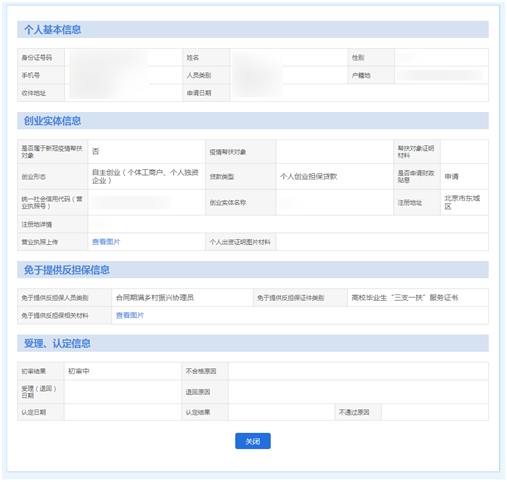
Task: Click the empty 不合格原因 value cell
Action: [x=358, y=371]
